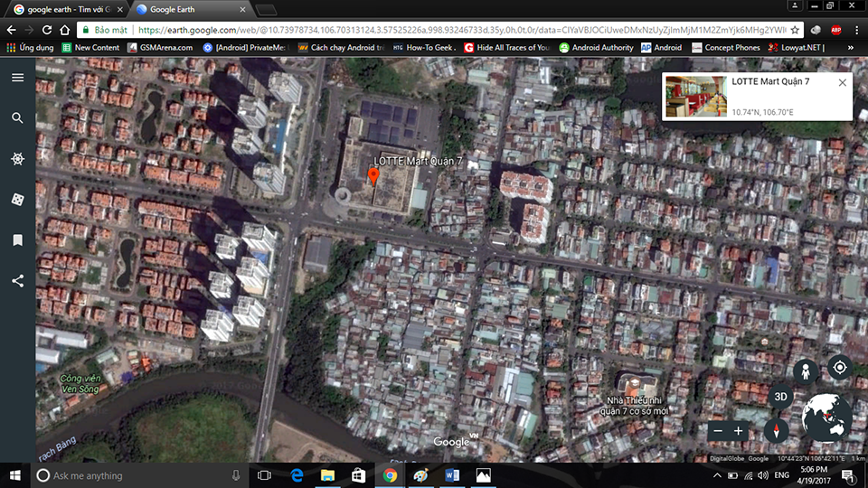Open Photos app from taskbar

click(x=483, y=475)
